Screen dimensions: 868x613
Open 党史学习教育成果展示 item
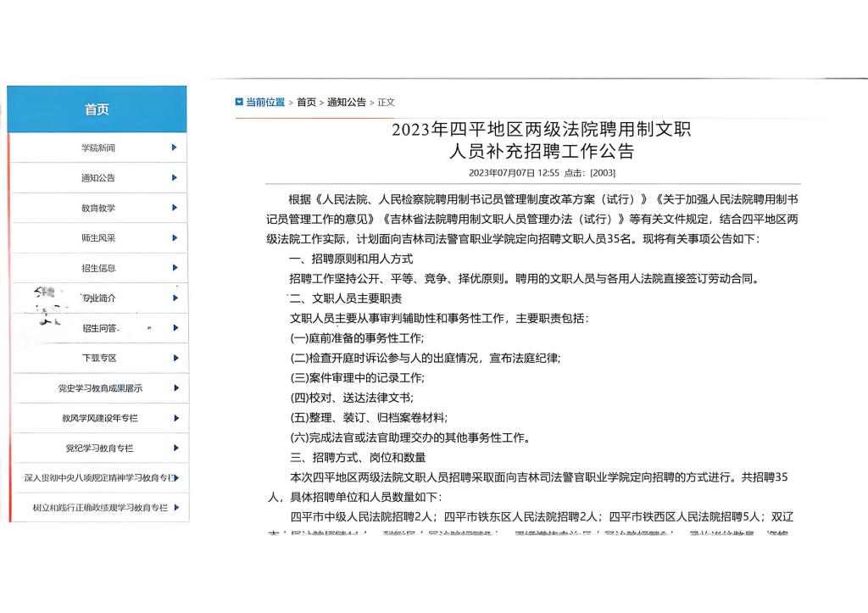100,388
